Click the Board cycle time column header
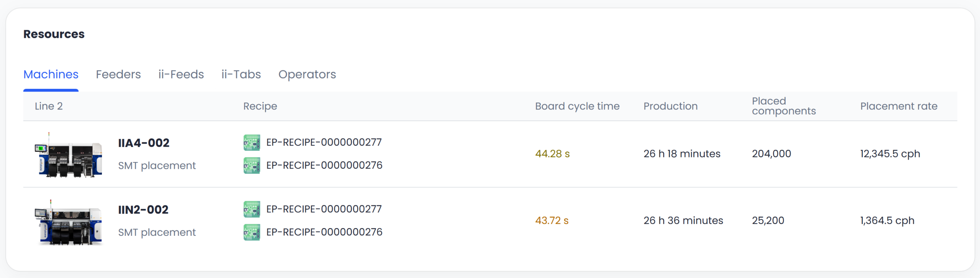The width and height of the screenshot is (980, 278). click(577, 106)
